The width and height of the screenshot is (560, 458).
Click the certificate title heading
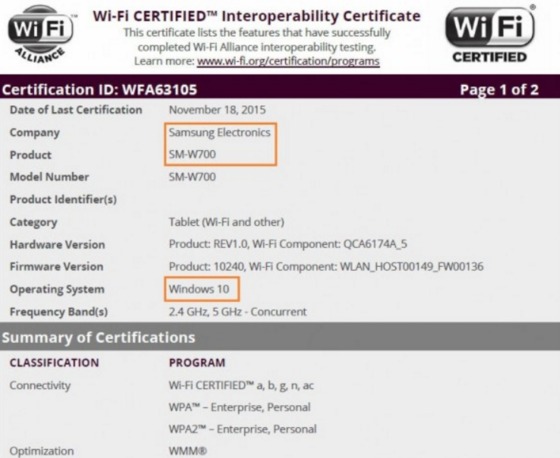click(256, 16)
